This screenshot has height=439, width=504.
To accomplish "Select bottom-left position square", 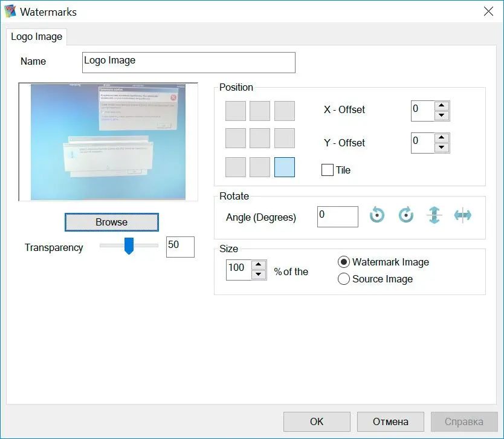I will coord(236,167).
